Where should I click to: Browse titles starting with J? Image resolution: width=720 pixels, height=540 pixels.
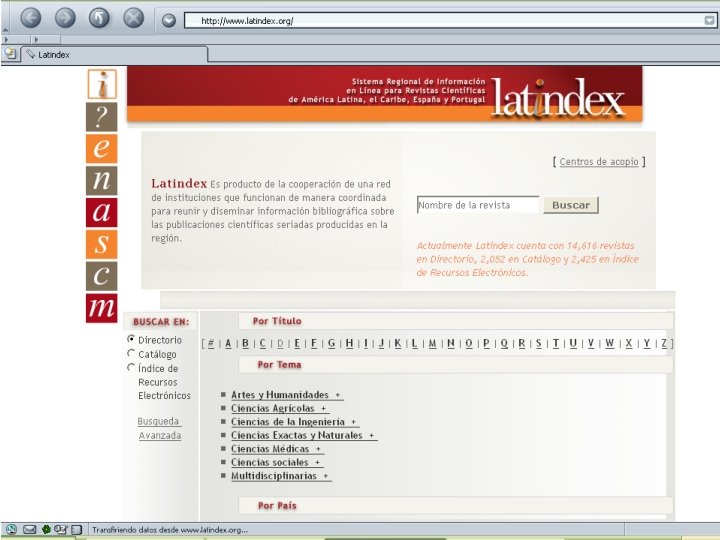click(381, 343)
